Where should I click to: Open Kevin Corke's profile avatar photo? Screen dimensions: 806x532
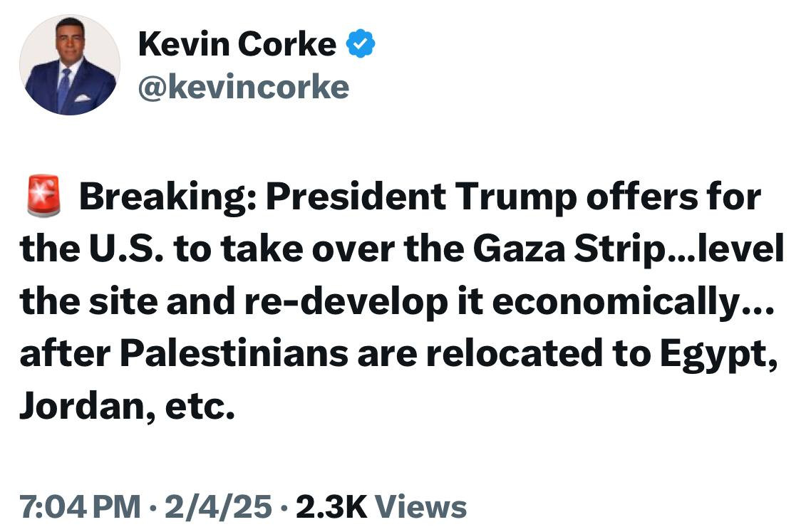point(69,66)
